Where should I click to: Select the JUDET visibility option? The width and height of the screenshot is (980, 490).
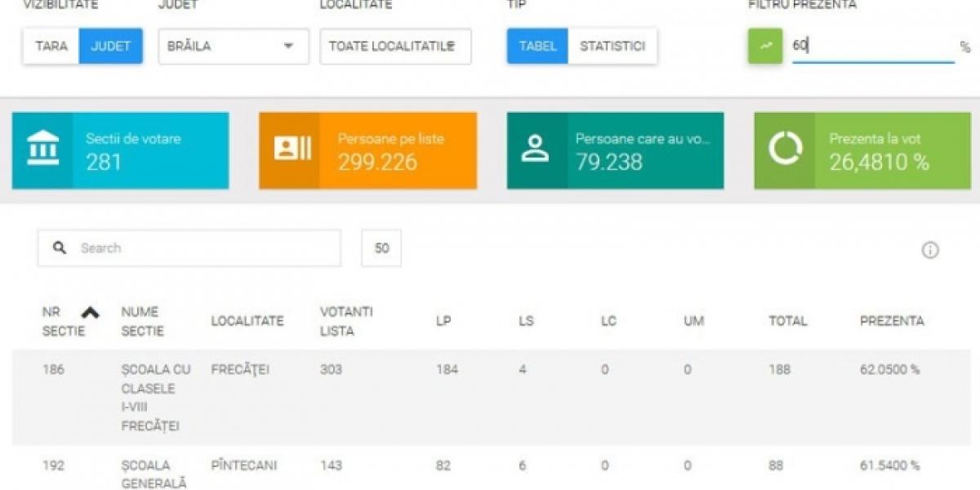[x=110, y=47]
